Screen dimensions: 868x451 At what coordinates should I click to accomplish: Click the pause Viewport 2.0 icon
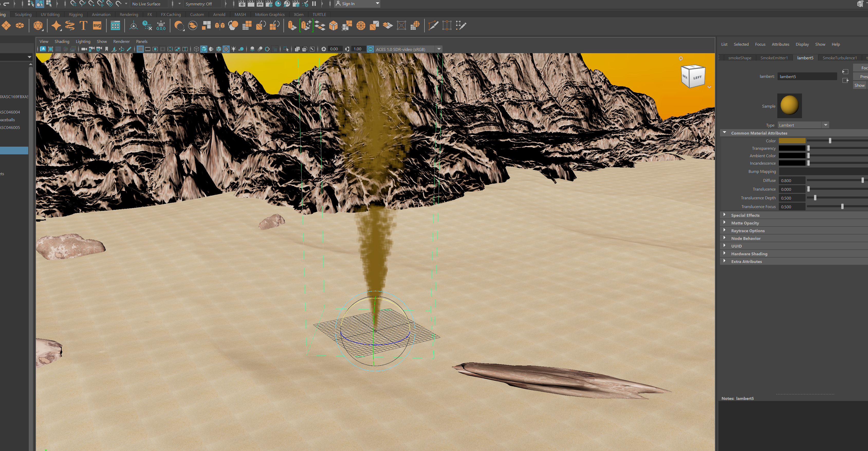pos(314,4)
